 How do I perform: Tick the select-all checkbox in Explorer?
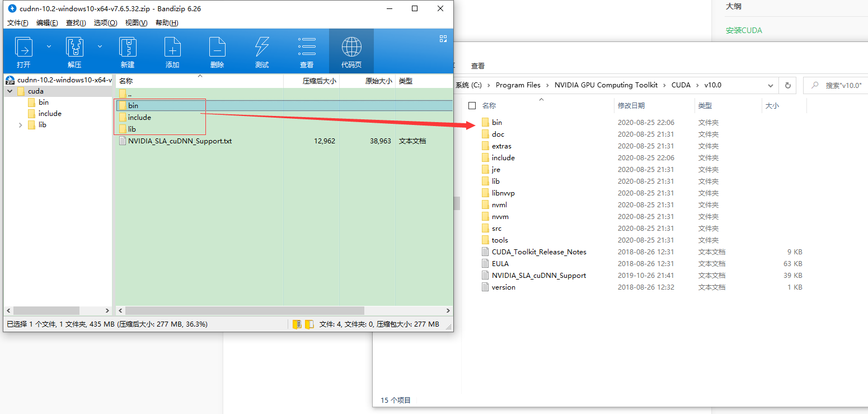(x=472, y=105)
